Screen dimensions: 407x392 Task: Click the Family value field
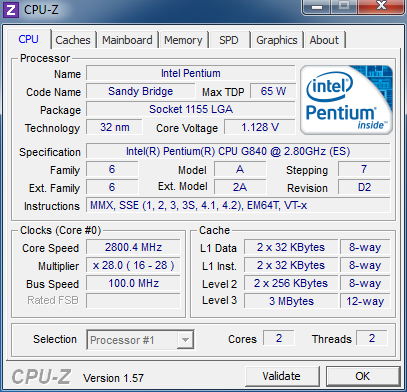(112, 169)
